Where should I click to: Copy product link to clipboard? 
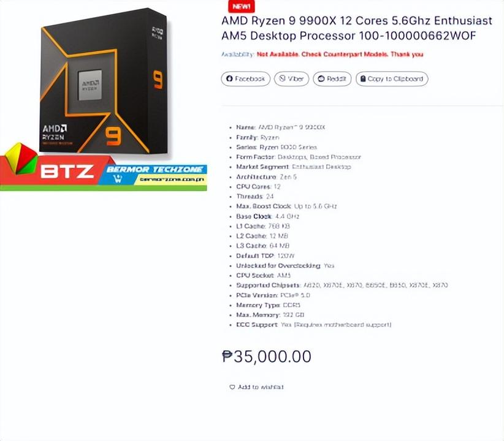392,78
